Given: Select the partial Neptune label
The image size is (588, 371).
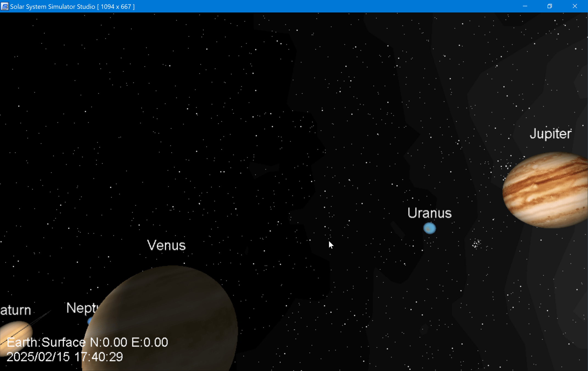Looking at the screenshot, I should pos(82,308).
